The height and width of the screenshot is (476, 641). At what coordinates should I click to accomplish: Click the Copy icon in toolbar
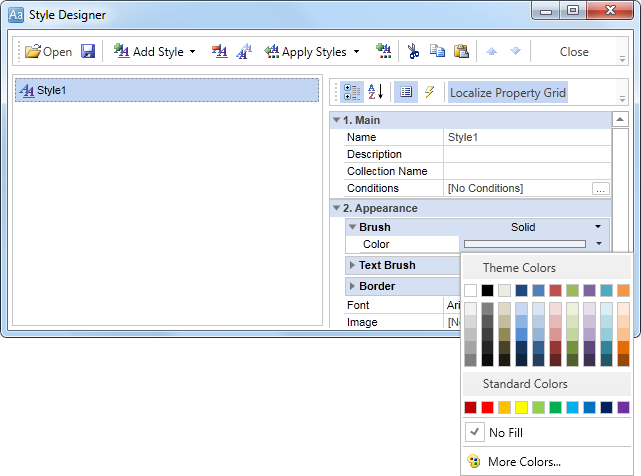coord(437,51)
